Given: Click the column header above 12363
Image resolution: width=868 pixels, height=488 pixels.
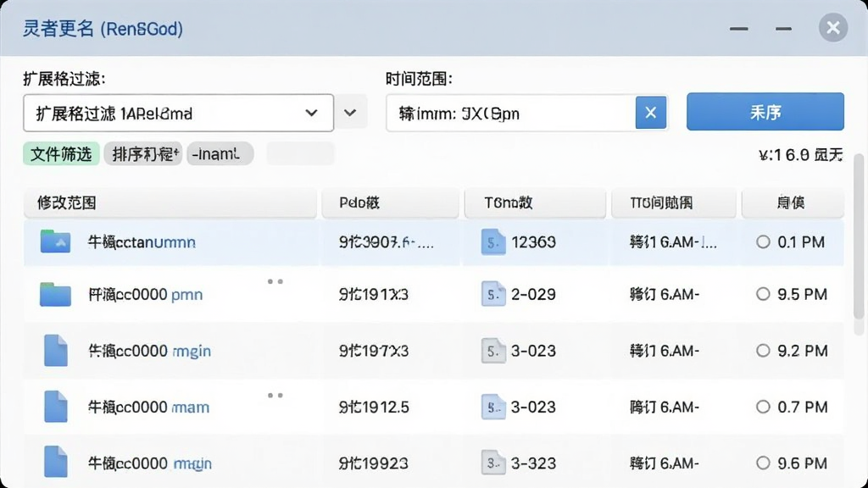Looking at the screenshot, I should (535, 202).
